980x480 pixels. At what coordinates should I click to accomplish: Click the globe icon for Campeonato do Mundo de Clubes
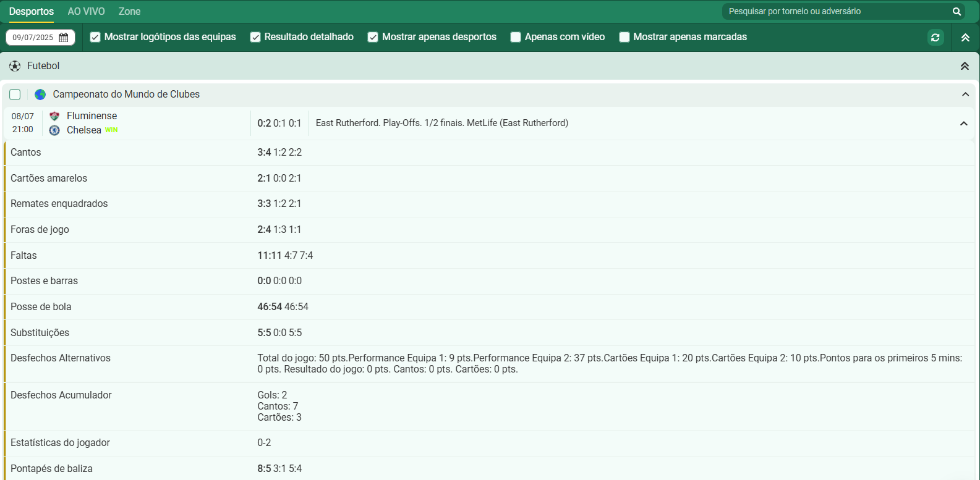(x=40, y=95)
